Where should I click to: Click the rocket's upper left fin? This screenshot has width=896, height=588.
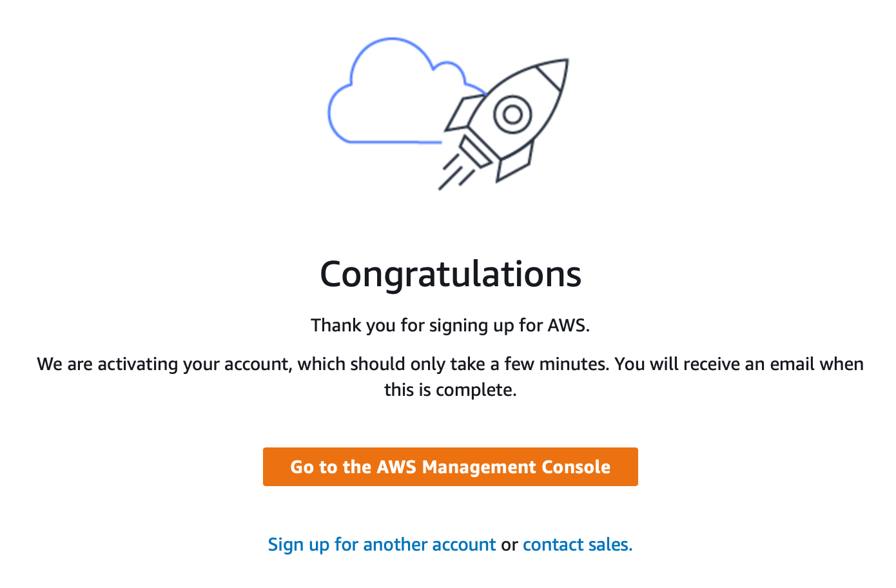[x=463, y=113]
